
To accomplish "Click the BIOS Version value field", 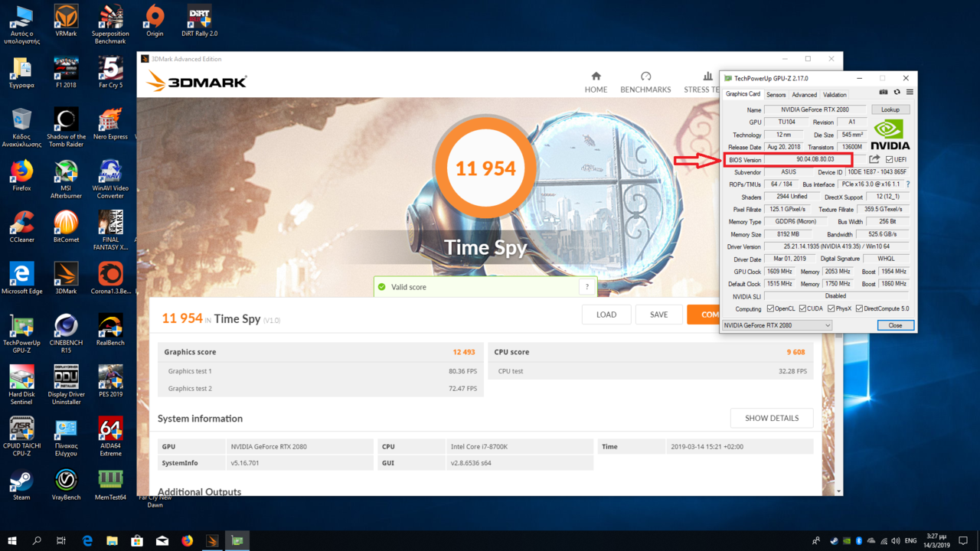I will point(815,159).
